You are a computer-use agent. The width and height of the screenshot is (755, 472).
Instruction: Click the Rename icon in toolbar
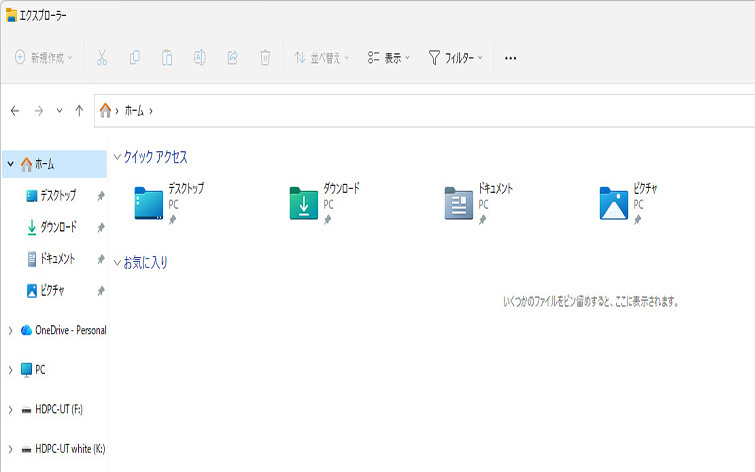point(199,58)
